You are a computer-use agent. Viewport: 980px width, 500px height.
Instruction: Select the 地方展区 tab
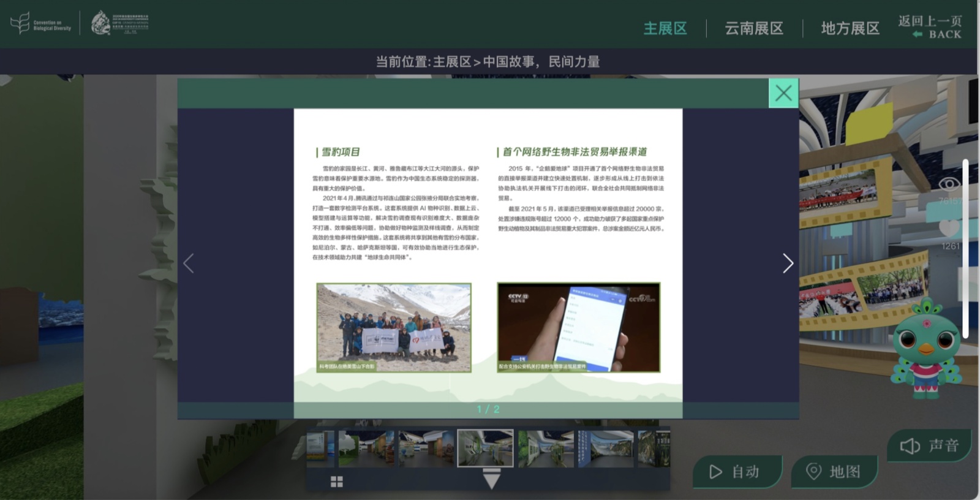click(x=850, y=28)
